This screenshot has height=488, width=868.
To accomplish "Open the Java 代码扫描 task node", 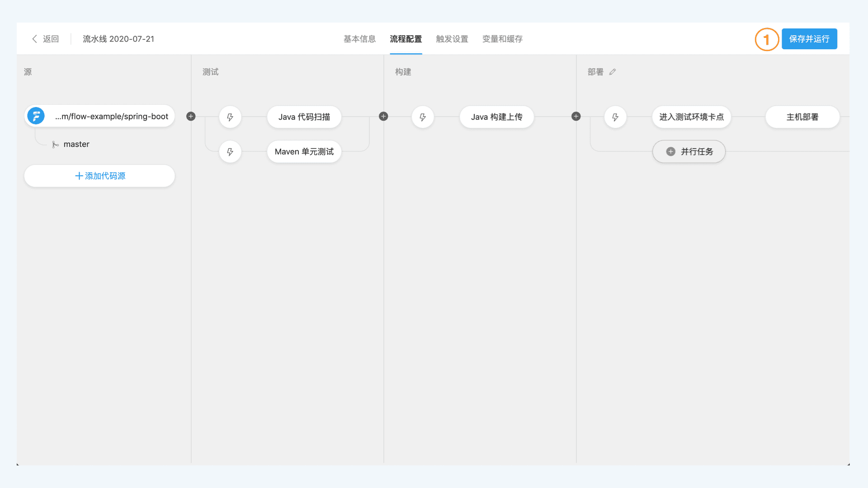I will click(304, 117).
